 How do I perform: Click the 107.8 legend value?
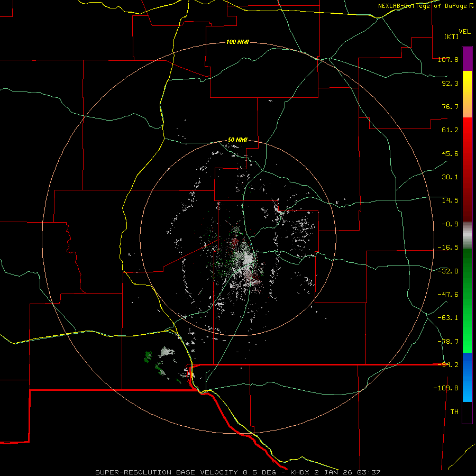(448, 59)
